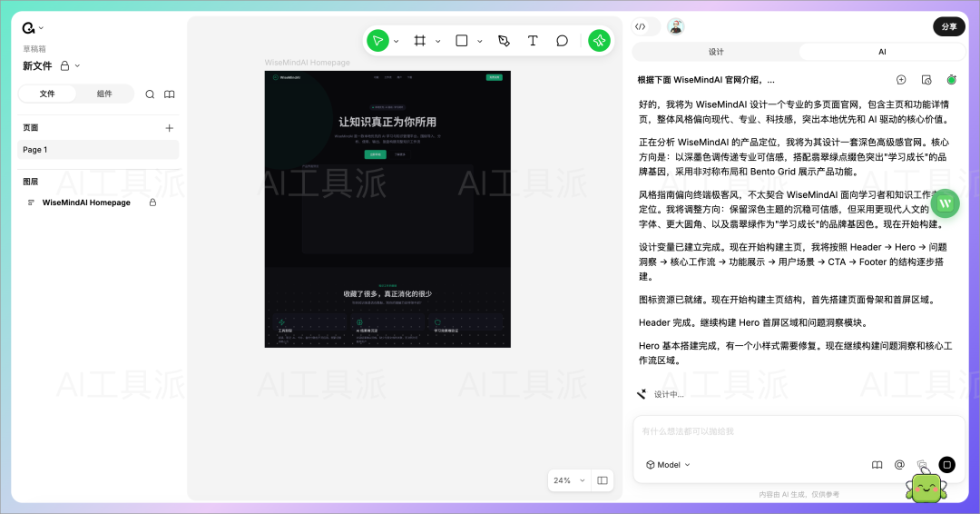Open the chat history icon
Viewport: 980px width, 514px height.
pos(926,80)
